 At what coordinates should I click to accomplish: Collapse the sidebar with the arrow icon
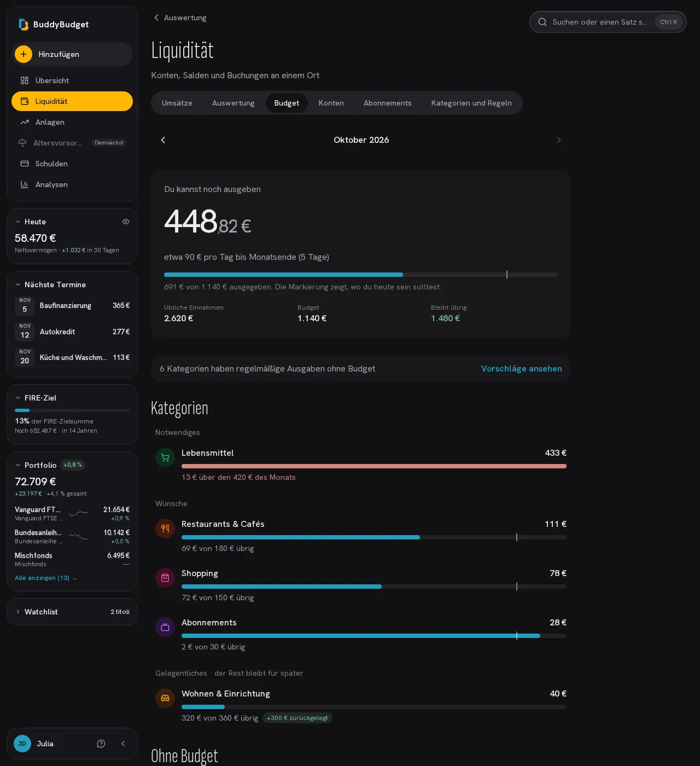point(123,744)
